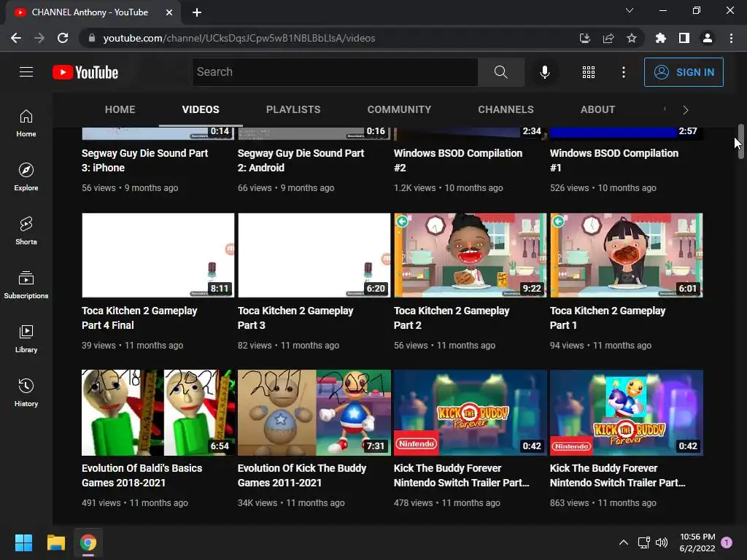Screen dimensions: 747x560
Task: Open Segway Guy Die Sound Part 2: Android
Action: (301, 160)
